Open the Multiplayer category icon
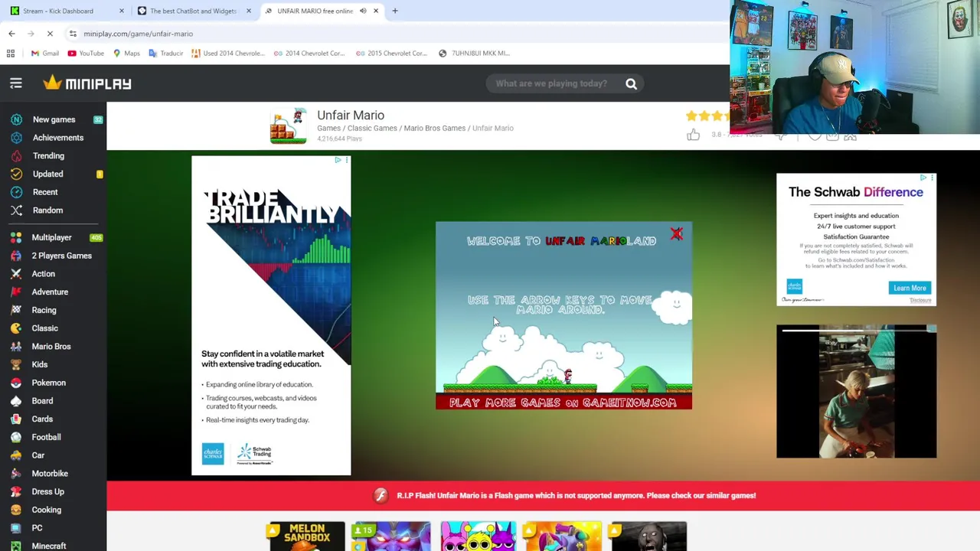Viewport: 980px width, 551px height. click(16, 237)
